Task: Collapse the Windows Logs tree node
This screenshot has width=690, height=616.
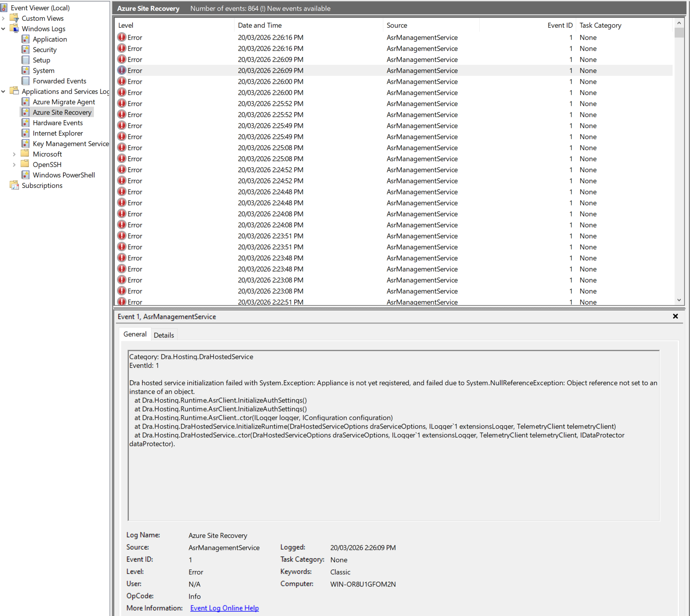Action: coord(3,29)
